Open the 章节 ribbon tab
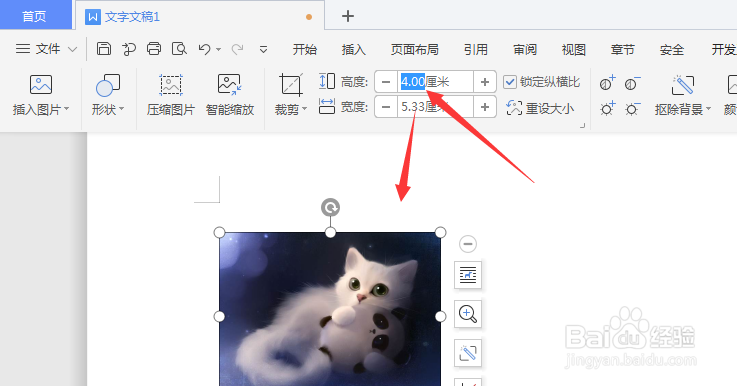Viewport: 737px width, 386px height. click(622, 49)
